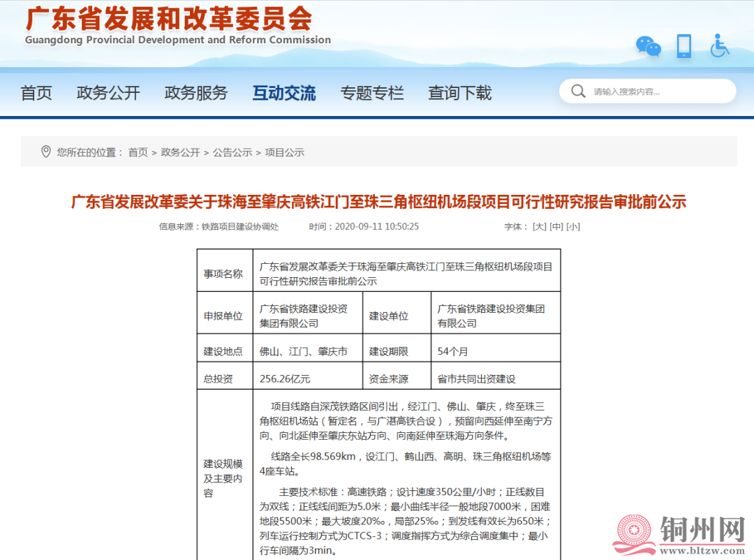754x560 pixels.
Task: Open the mobile version phone icon
Action: pyautogui.click(x=683, y=46)
